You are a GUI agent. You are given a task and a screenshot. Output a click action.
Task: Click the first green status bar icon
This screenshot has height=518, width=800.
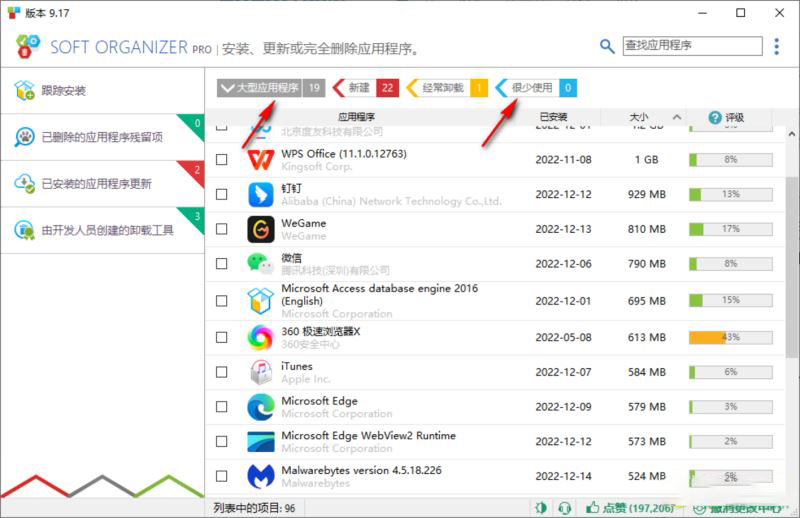point(540,508)
